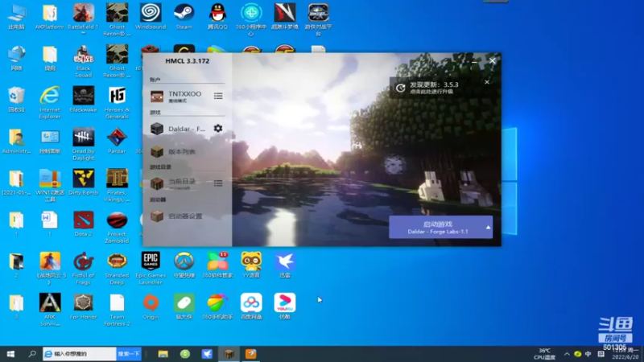
Task: Select the Stranded Deep desktop icon
Action: pos(117,269)
